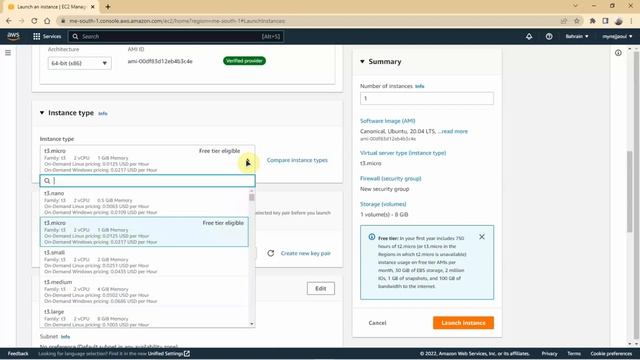640x360 pixels.
Task: Open the Services grid menu
Action: (47, 36)
